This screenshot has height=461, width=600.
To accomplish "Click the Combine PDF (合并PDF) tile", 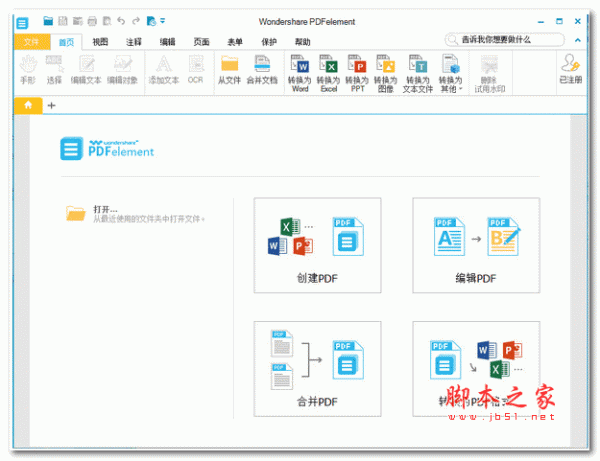I will coord(317,369).
